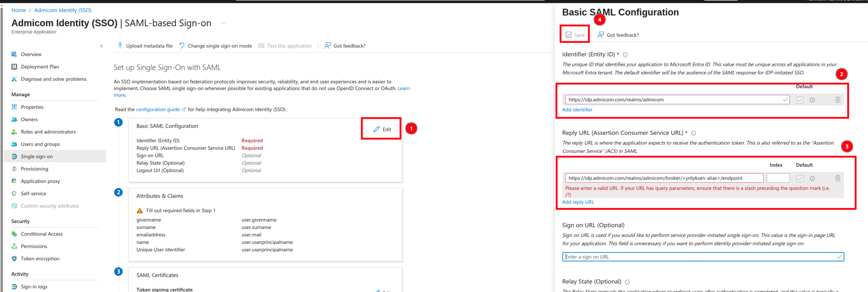Click the Deployment Plan book icon
Screen dimensions: 868x292
click(x=14, y=67)
